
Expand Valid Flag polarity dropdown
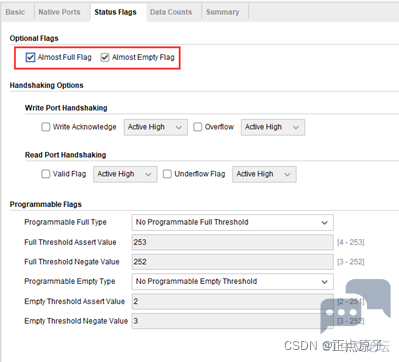(125, 174)
